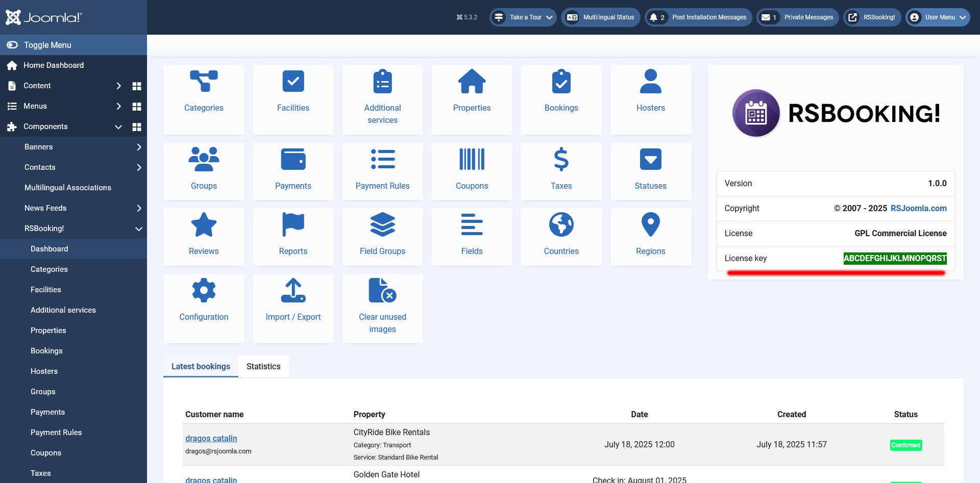
Task: Expand the Contacts submenu
Action: coord(139,167)
